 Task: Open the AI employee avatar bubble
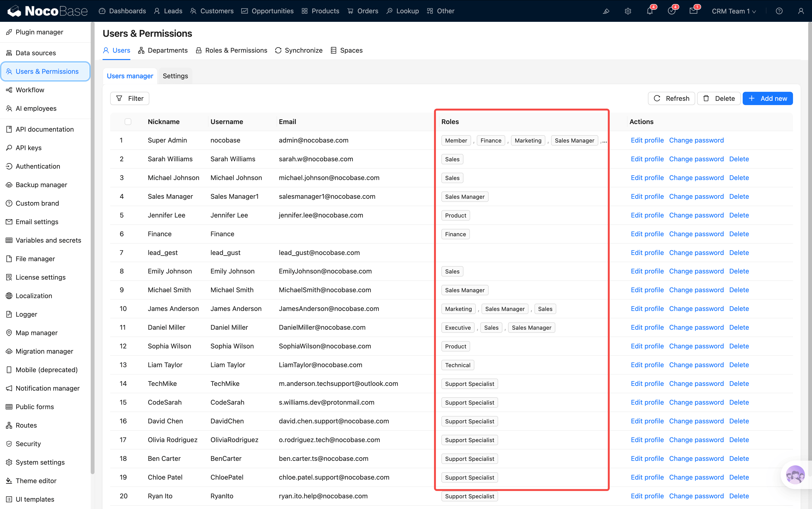click(x=795, y=475)
